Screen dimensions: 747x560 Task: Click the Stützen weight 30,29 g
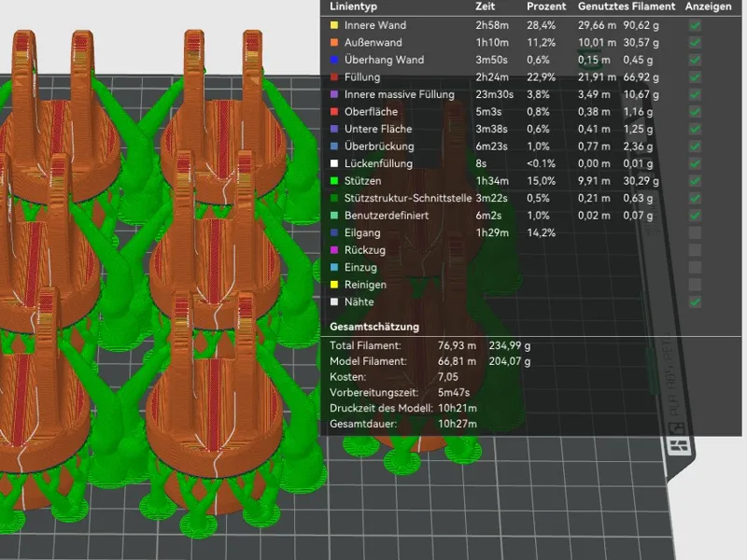click(641, 181)
